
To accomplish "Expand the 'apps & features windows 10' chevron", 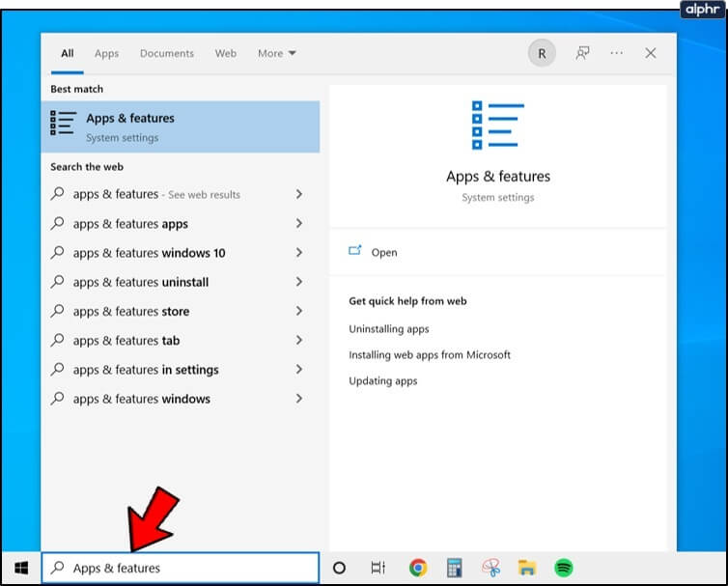I will point(299,253).
